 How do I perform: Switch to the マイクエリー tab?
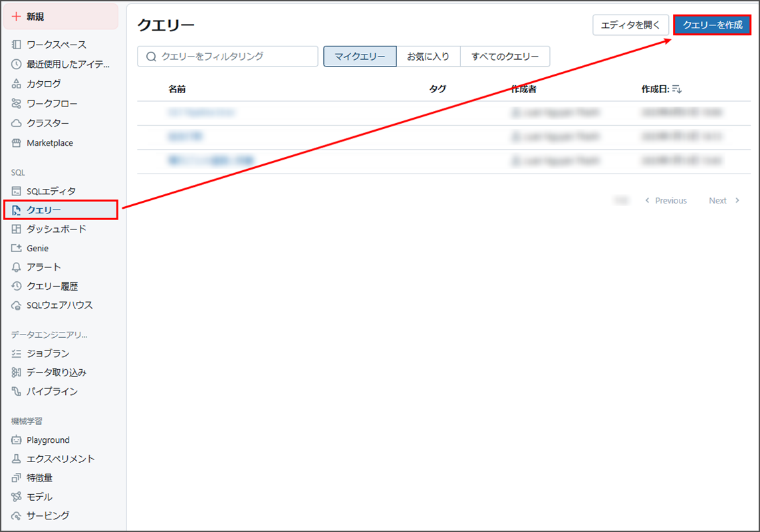click(x=360, y=57)
